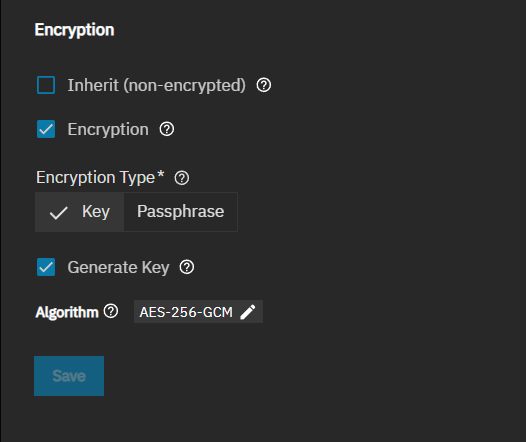
Task: Disable the Generate Key checkbox
Action: 46,267
